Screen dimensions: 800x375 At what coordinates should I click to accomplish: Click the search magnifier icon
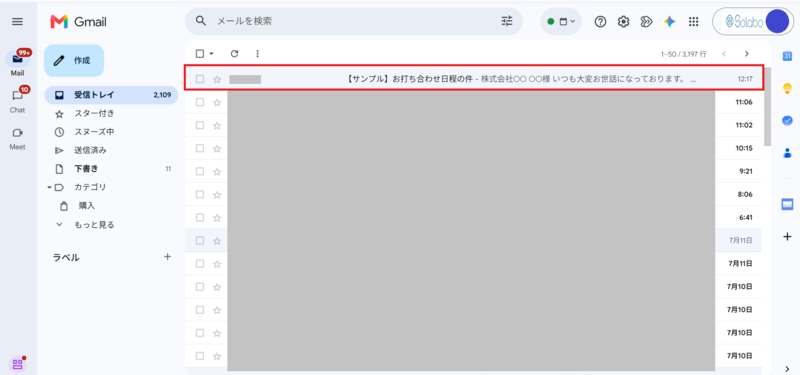(201, 21)
